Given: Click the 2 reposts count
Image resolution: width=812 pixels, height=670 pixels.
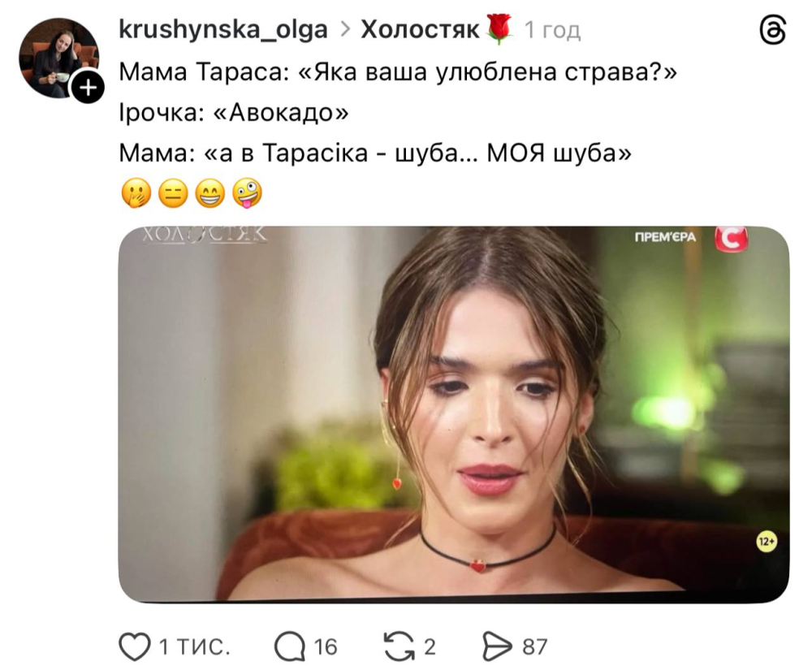Looking at the screenshot, I should coord(430,647).
